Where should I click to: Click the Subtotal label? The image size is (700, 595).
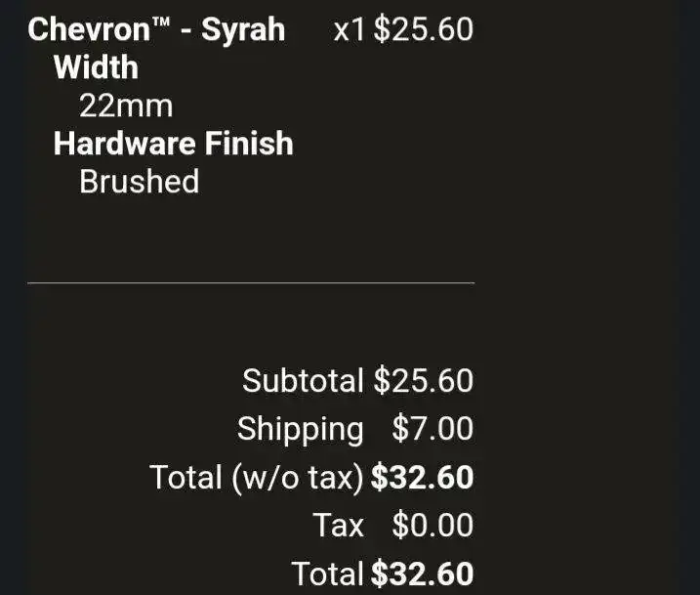[303, 380]
